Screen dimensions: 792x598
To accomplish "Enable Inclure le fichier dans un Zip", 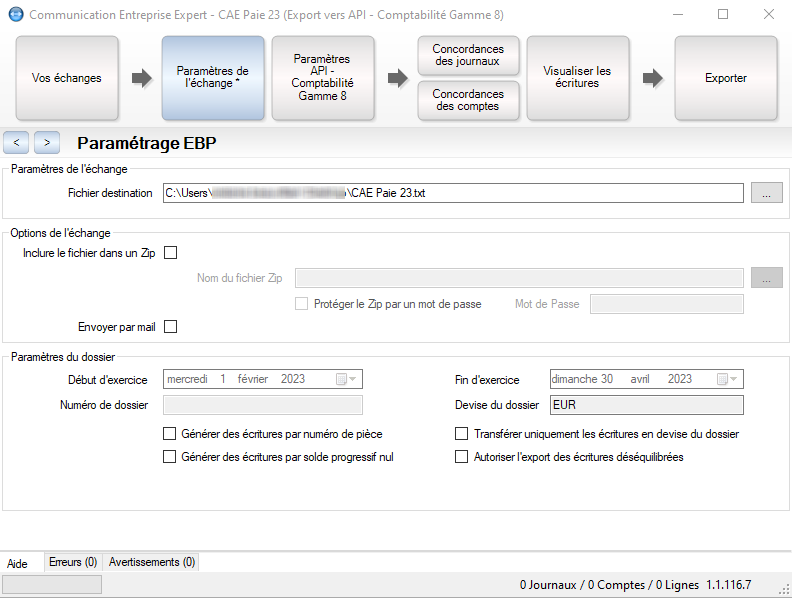I will click(x=171, y=253).
